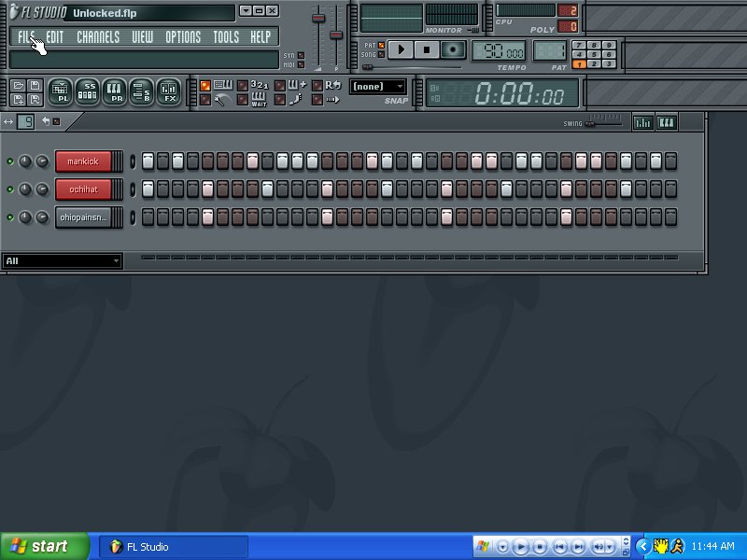
Task: Click the ochihat channel select LED
Action: pos(133,189)
